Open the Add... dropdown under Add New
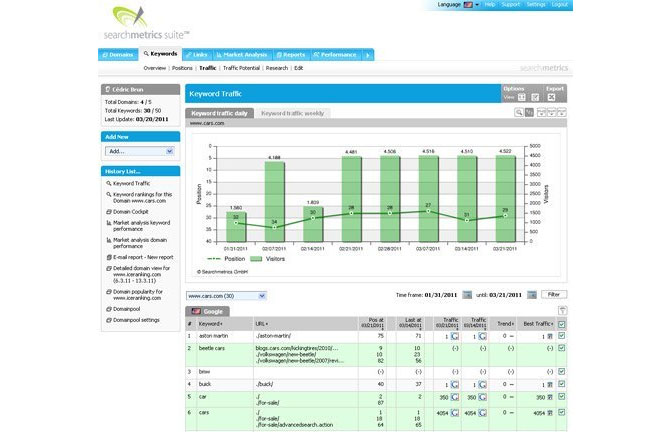The height and width of the screenshot is (432, 672). point(140,151)
